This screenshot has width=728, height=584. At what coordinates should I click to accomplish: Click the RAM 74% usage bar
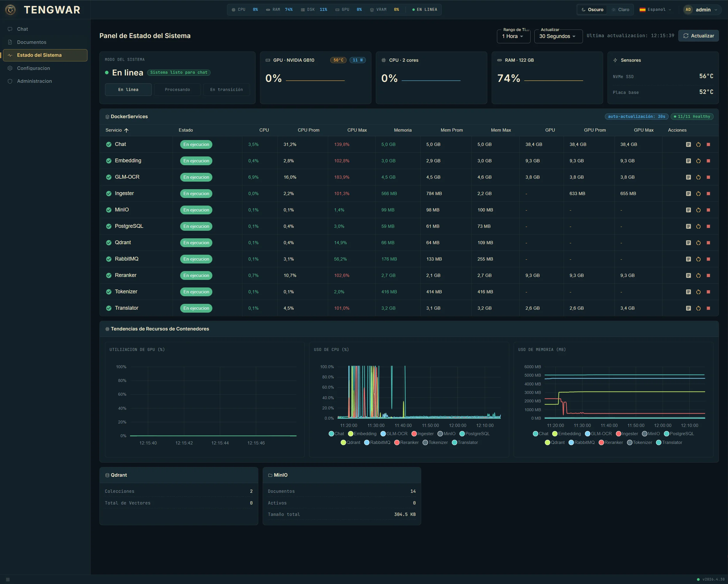(553, 81)
